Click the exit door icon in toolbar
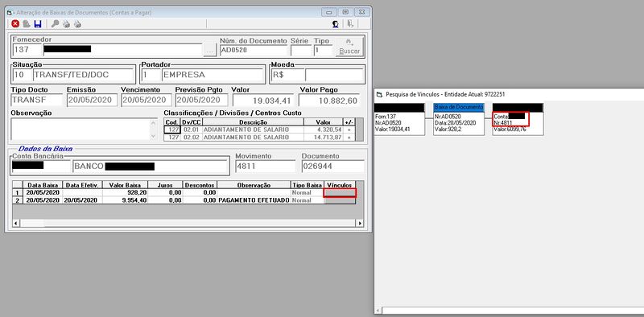The image size is (644, 317). tap(350, 24)
